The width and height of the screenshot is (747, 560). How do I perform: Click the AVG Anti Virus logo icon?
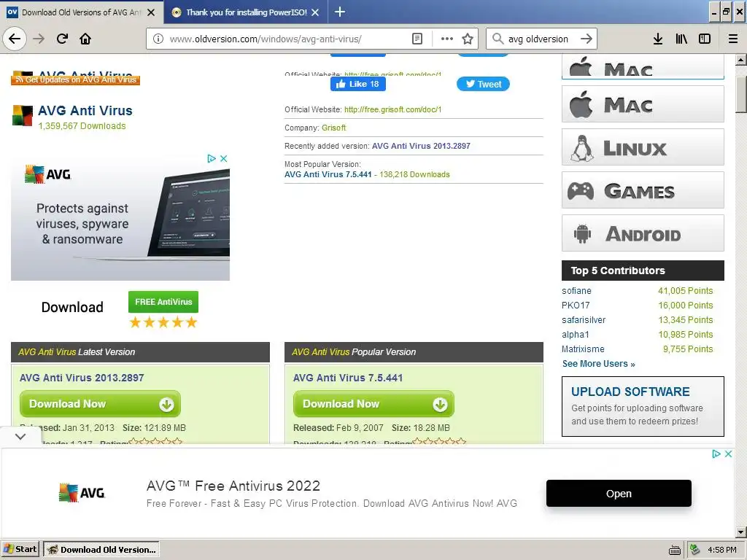point(23,115)
